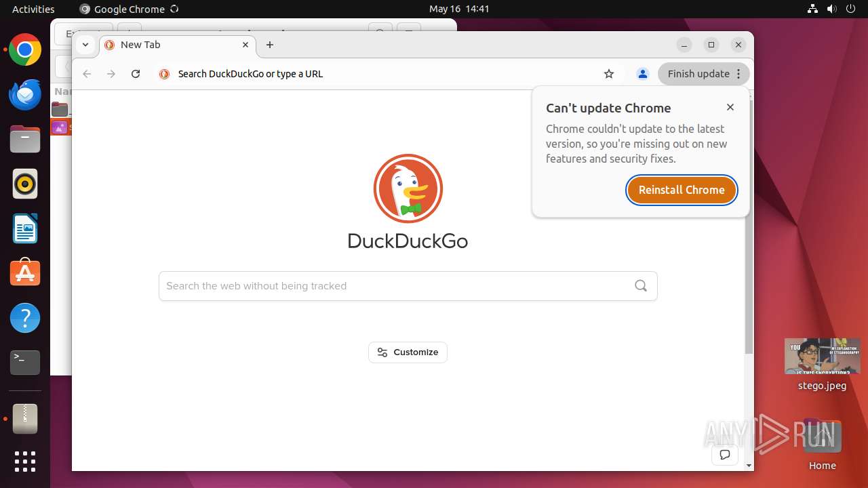Screen dimensions: 868x488
Task: Click the DuckDuckGo search magnifier icon
Action: [641, 286]
